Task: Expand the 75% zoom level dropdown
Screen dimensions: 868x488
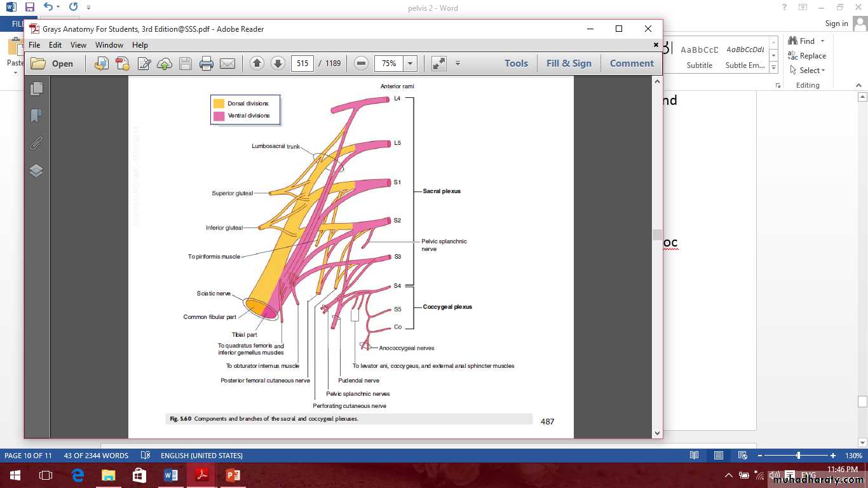Action: tap(410, 64)
